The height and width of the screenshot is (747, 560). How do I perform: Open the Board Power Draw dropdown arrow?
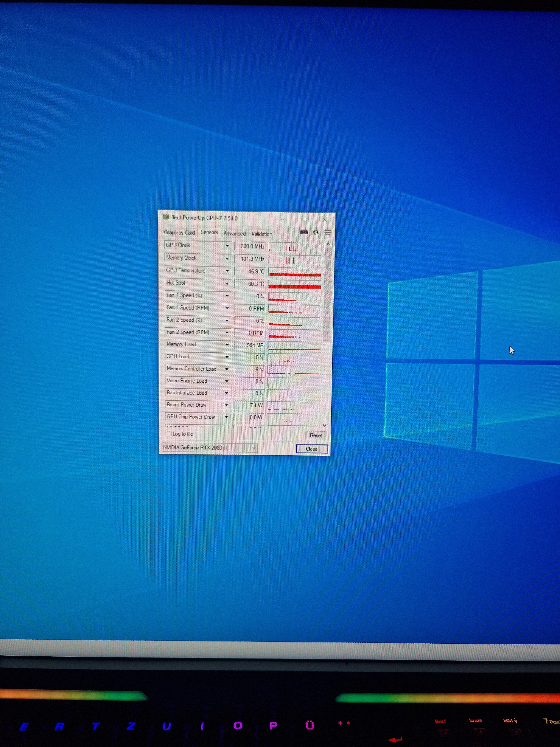(x=226, y=405)
